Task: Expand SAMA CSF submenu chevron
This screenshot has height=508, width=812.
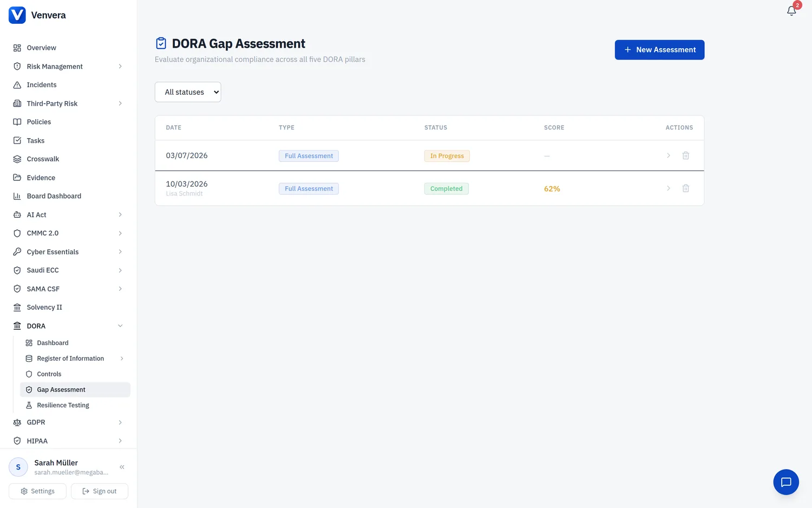Action: tap(120, 289)
